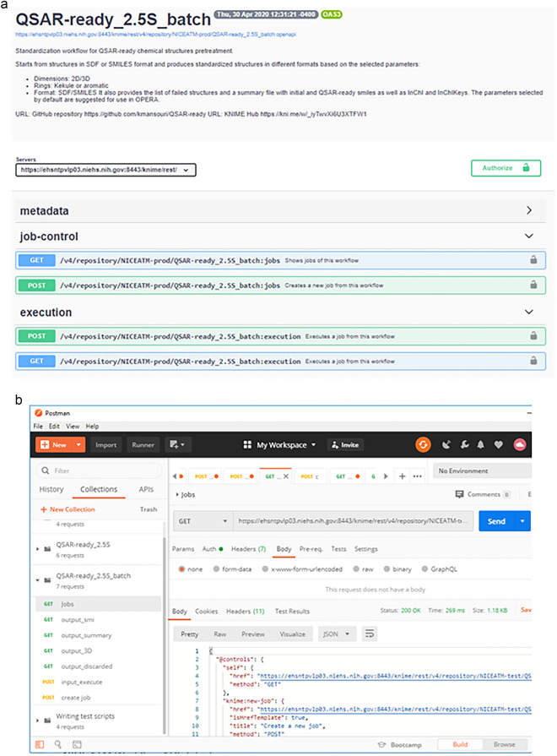The height and width of the screenshot is (756, 557).
Task: Click the workspace grid icon
Action: 247,444
